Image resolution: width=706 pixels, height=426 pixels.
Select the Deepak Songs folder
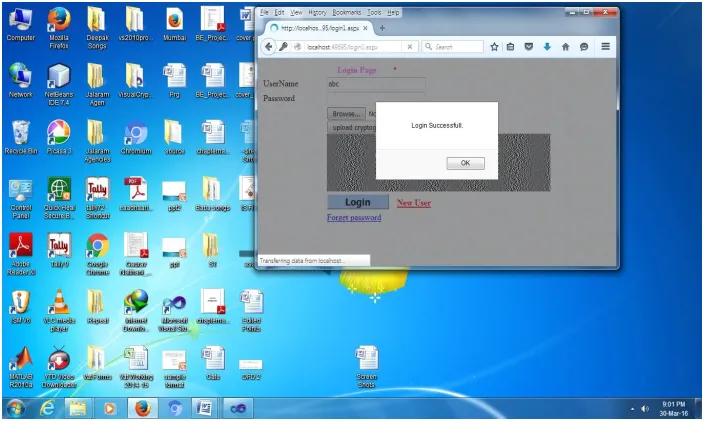[x=97, y=28]
